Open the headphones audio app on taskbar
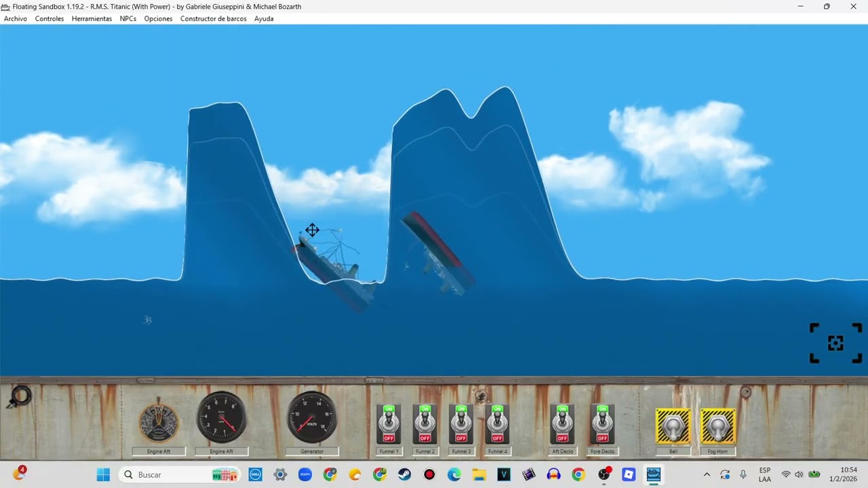The width and height of the screenshot is (868, 488). (x=553, y=474)
